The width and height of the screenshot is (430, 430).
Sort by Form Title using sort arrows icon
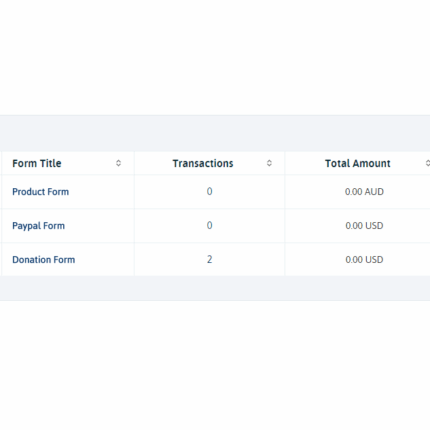point(118,163)
